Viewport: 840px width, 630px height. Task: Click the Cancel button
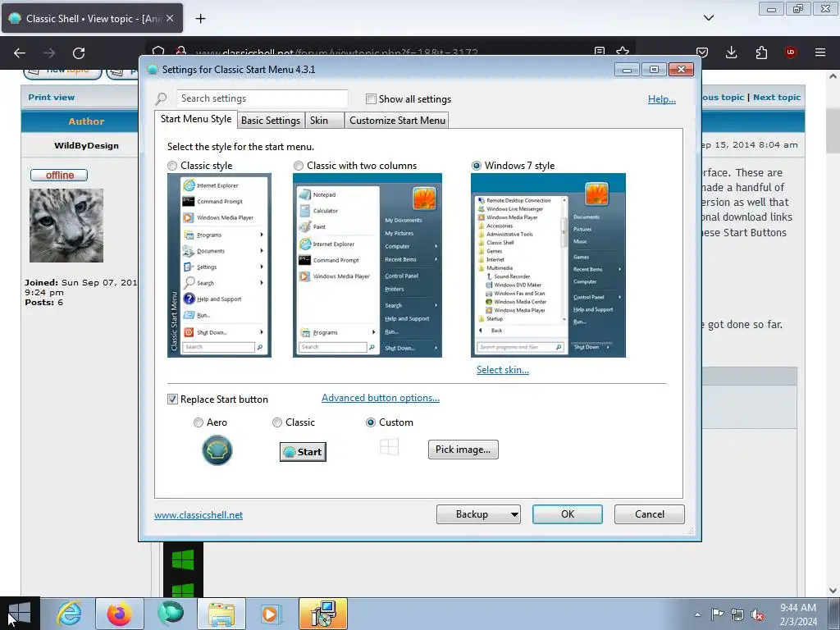click(x=650, y=514)
